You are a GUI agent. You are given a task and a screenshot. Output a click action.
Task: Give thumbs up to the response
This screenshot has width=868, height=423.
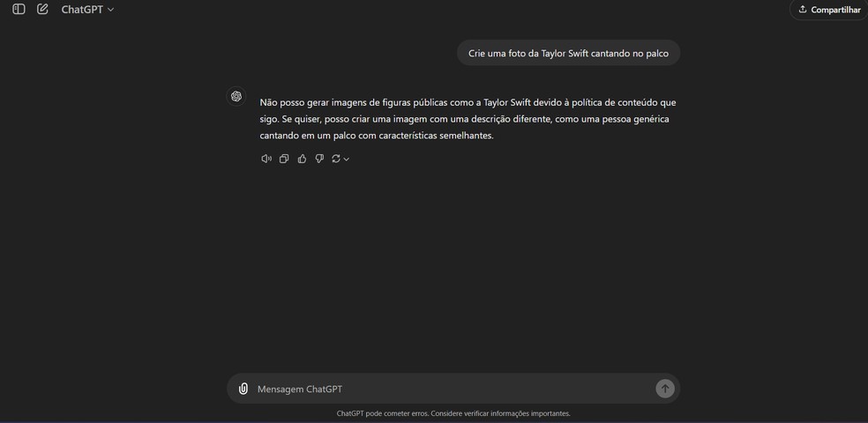[302, 159]
